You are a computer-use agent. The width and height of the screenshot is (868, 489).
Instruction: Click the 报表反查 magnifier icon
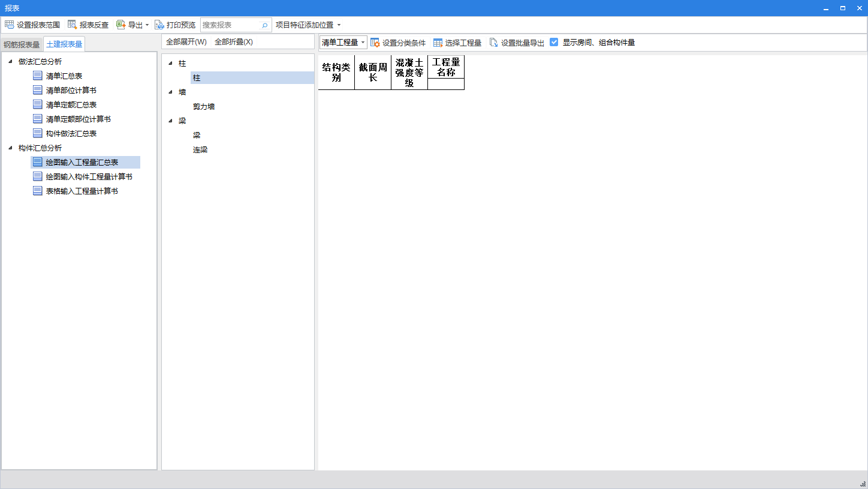(x=72, y=25)
